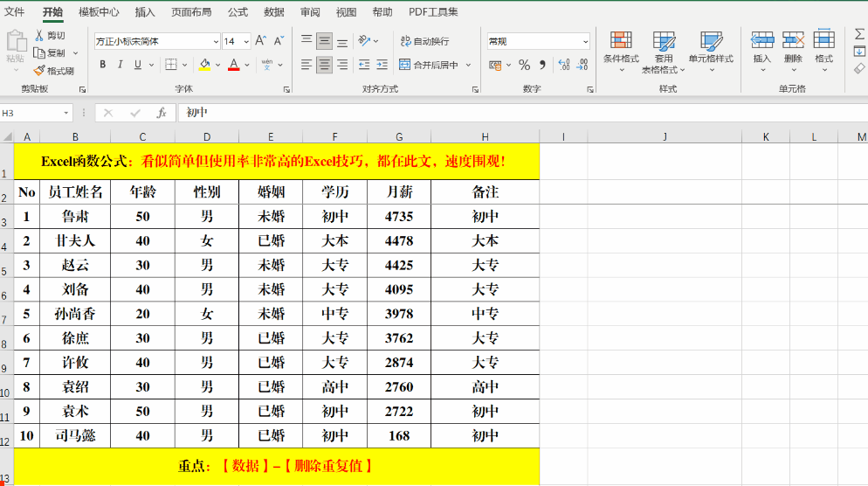Apply cell borders icon
The image size is (868, 486).
(172, 65)
